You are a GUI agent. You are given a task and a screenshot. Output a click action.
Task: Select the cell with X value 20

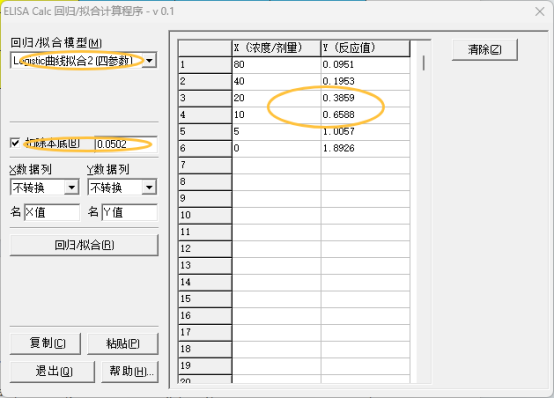tap(276, 98)
